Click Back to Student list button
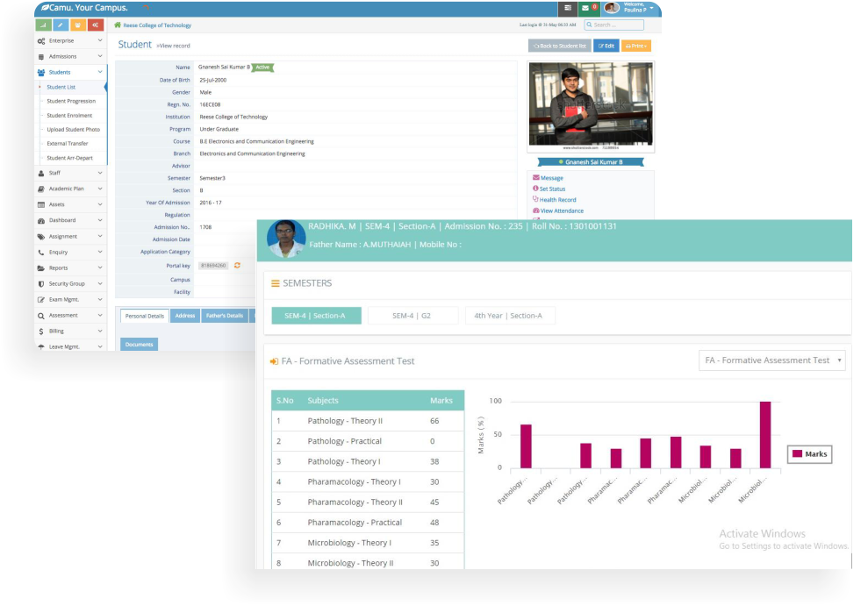This screenshot has height=606, width=868. pos(560,46)
